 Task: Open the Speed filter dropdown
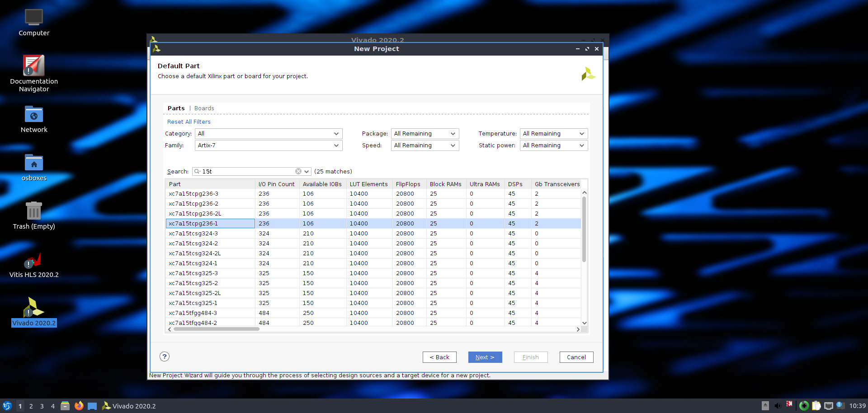(x=425, y=145)
